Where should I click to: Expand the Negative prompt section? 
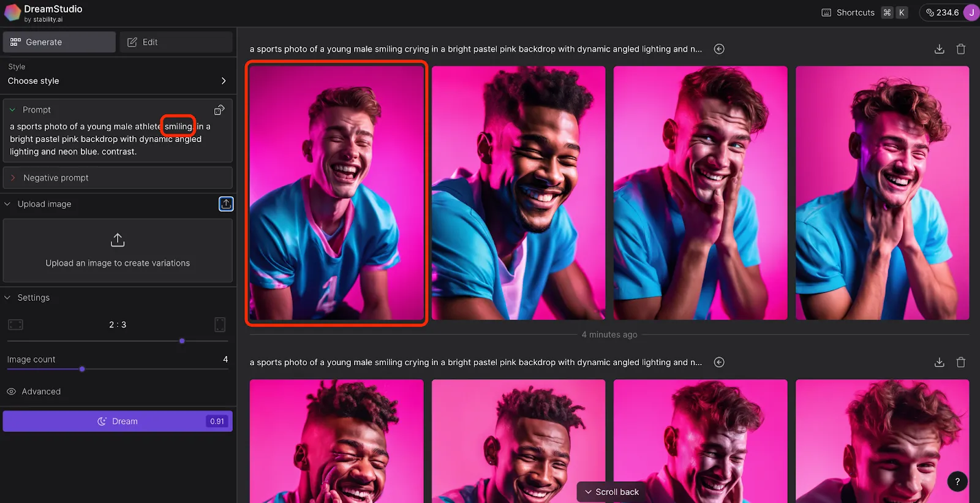click(x=118, y=178)
